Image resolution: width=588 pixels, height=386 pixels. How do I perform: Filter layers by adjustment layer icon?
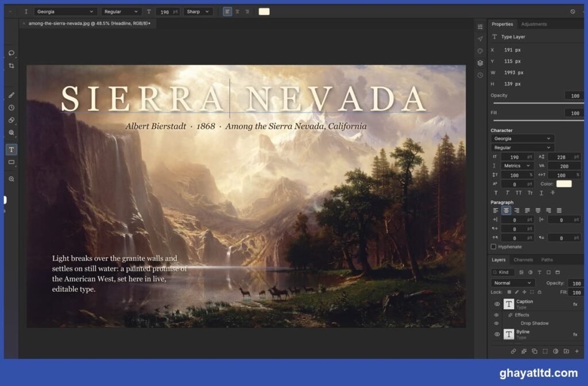530,272
